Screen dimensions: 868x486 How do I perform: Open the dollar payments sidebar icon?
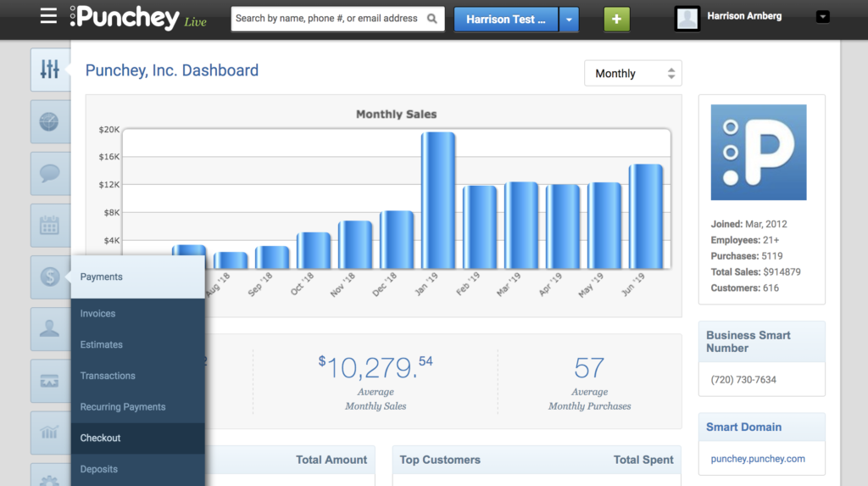(50, 277)
